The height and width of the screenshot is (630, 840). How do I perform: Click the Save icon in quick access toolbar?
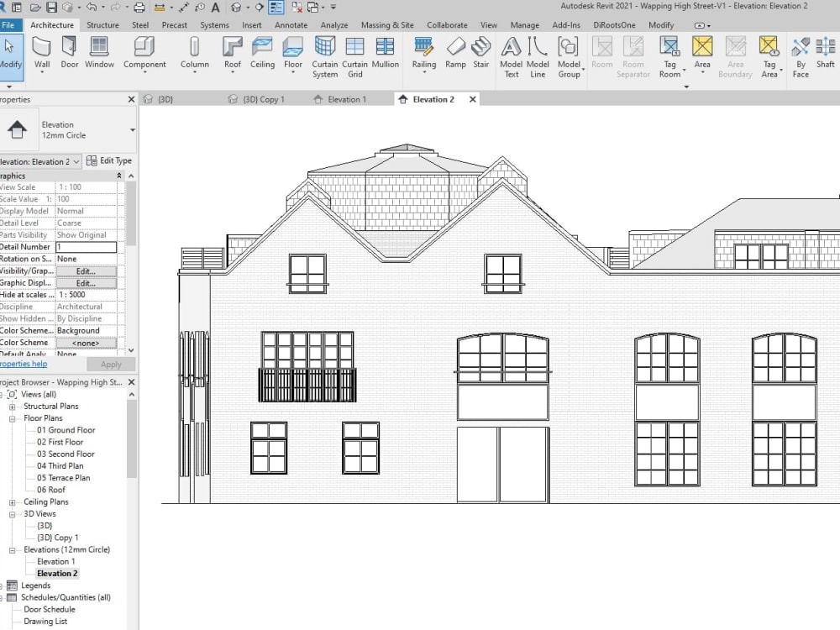click(52, 8)
